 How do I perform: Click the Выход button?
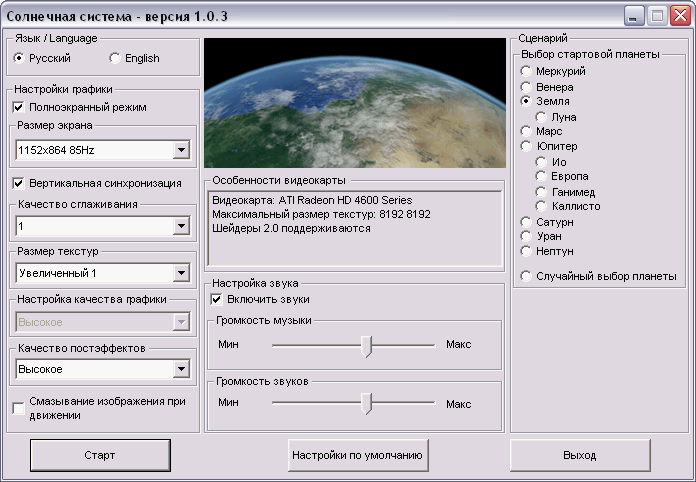580,455
